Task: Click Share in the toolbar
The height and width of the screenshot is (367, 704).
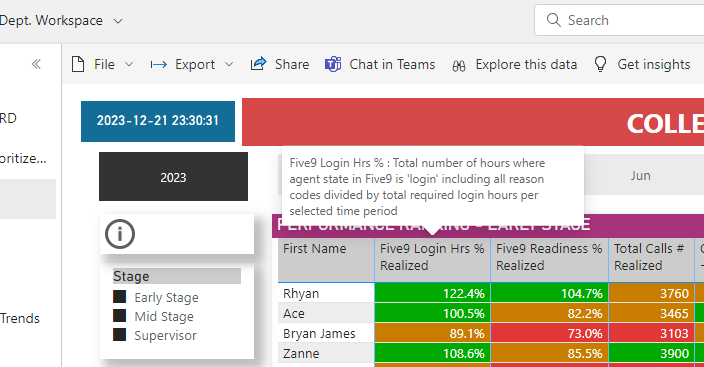Action: pos(292,64)
